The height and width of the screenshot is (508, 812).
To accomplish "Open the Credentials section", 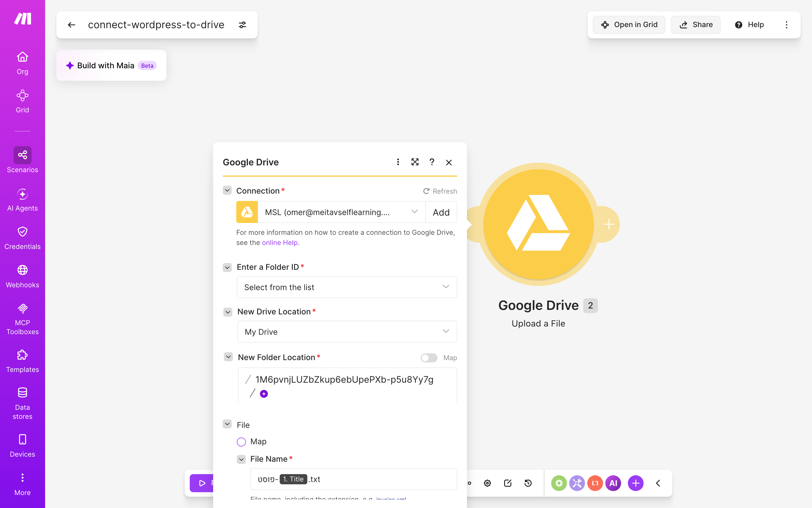I will pos(23,238).
